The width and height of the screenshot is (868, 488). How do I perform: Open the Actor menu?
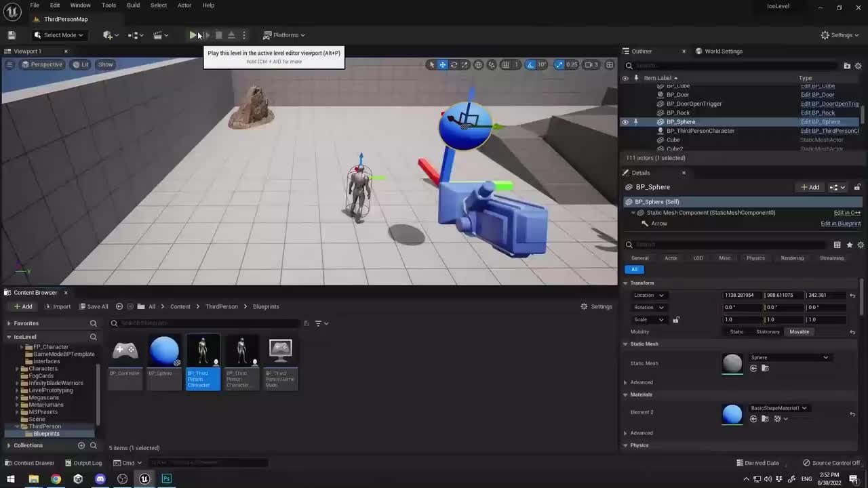coord(184,5)
